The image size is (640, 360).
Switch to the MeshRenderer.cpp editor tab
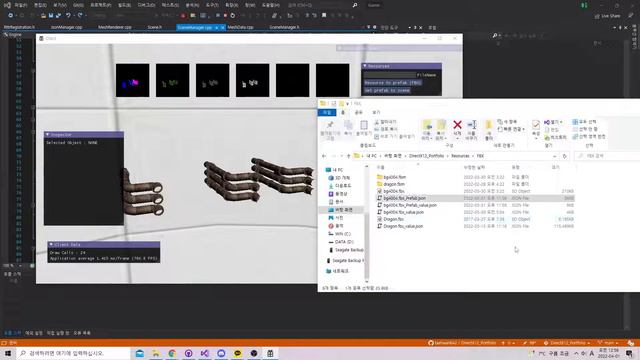click(x=115, y=27)
